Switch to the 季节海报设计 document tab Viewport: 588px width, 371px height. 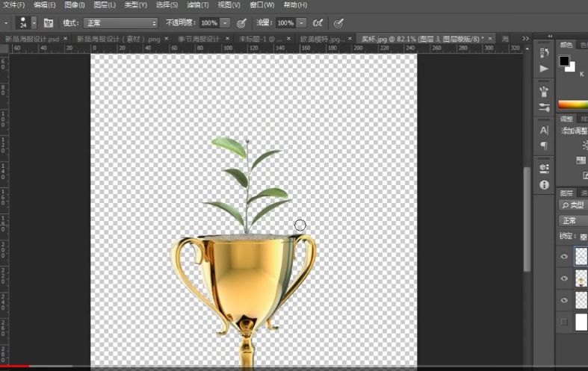pos(199,39)
